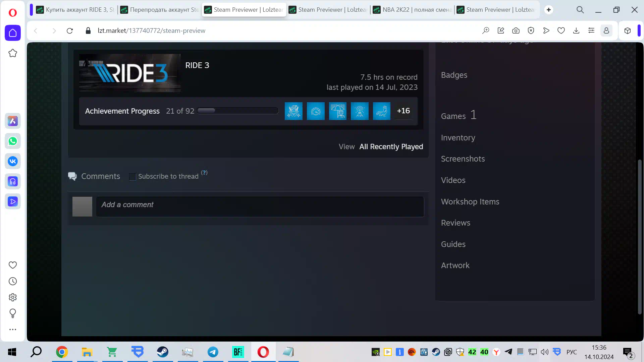Click the site lock security icon
This screenshot has width=644, height=362.
88,31
